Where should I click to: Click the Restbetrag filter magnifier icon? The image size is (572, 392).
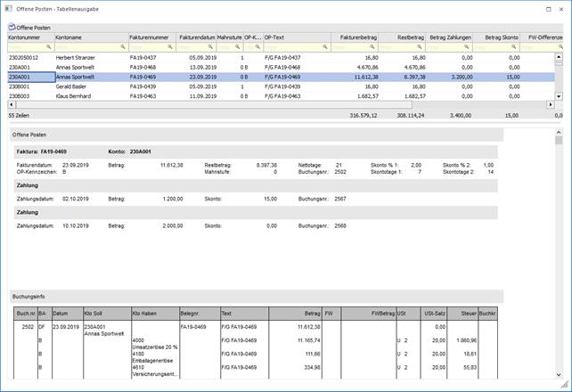pyautogui.click(x=421, y=47)
